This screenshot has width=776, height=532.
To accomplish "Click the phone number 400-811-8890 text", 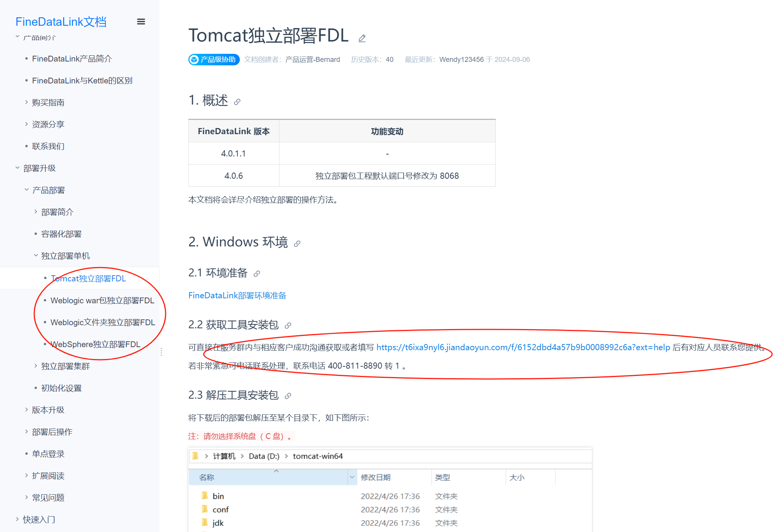I will pyautogui.click(x=355, y=366).
